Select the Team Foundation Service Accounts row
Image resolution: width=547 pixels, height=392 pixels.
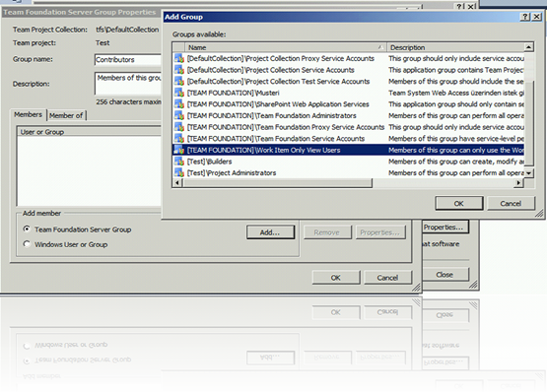(348, 139)
